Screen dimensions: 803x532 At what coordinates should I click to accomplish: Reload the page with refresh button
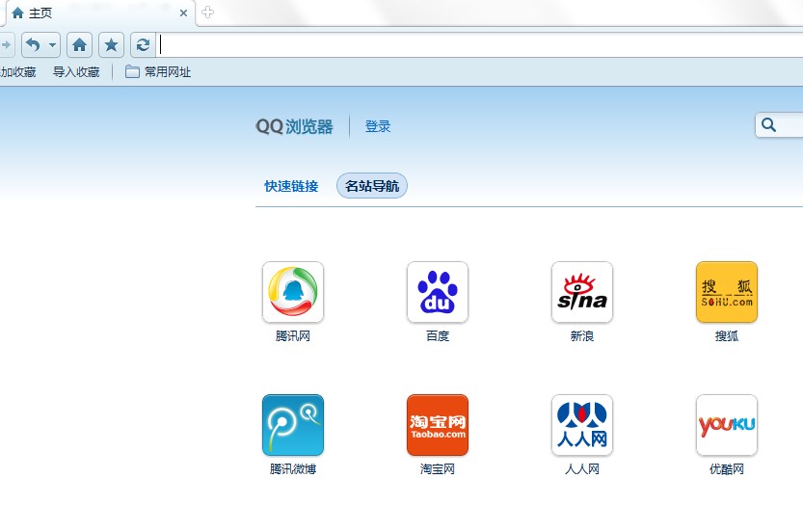pos(143,45)
